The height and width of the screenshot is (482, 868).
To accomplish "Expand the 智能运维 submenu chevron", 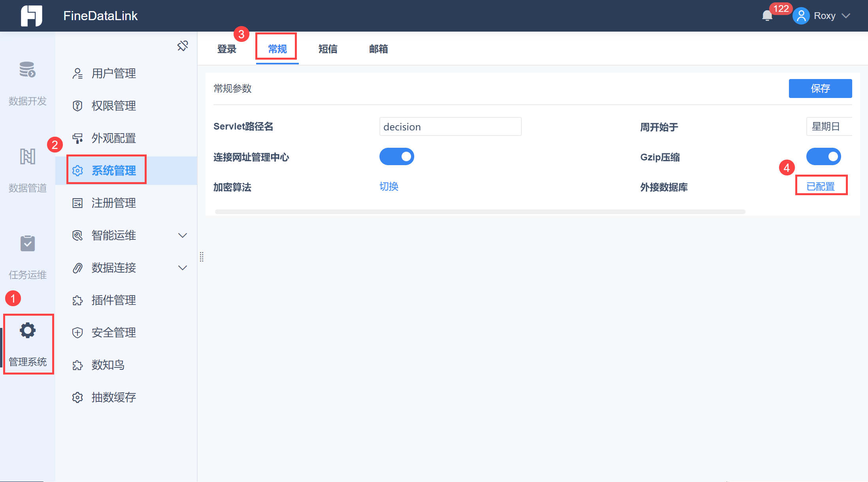I will (x=182, y=235).
